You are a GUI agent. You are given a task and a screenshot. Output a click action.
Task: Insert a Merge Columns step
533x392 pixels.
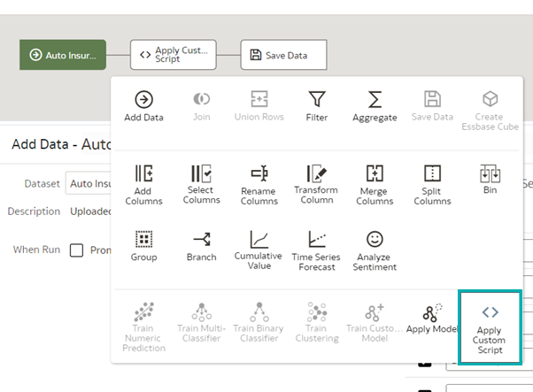[x=375, y=185]
